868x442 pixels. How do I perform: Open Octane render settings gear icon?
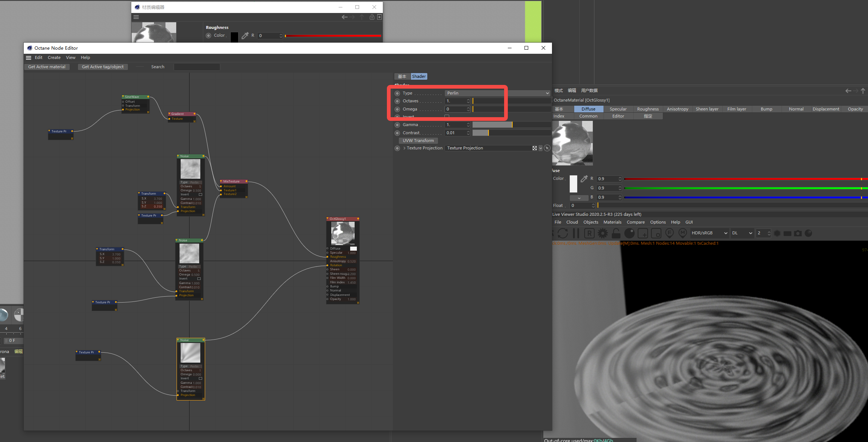click(x=602, y=233)
